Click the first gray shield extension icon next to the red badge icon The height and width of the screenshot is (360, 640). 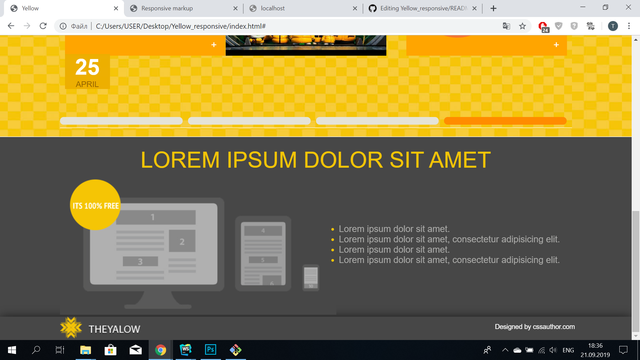coord(559,26)
